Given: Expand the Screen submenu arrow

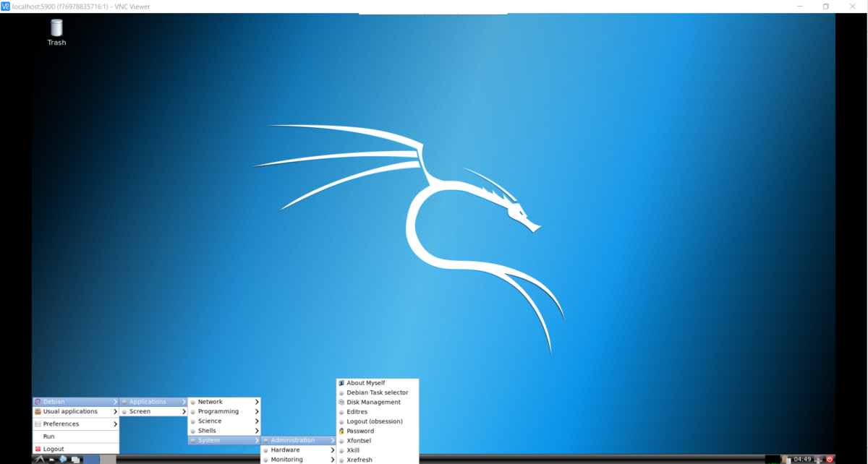Looking at the screenshot, I should click(x=184, y=412).
